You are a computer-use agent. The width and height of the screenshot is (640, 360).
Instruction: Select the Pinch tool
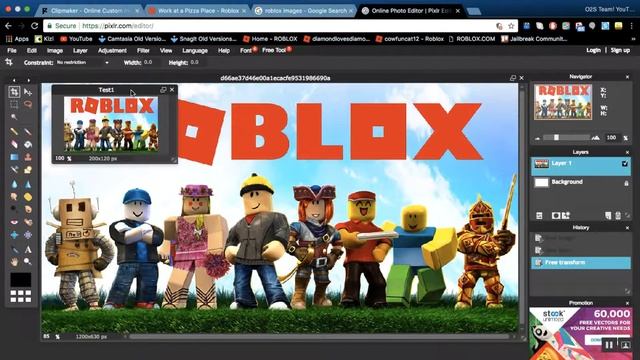click(28, 235)
